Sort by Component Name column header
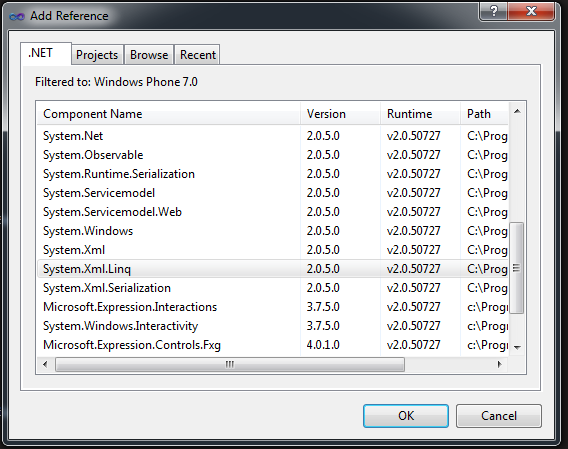The image size is (568, 449). (x=168, y=114)
